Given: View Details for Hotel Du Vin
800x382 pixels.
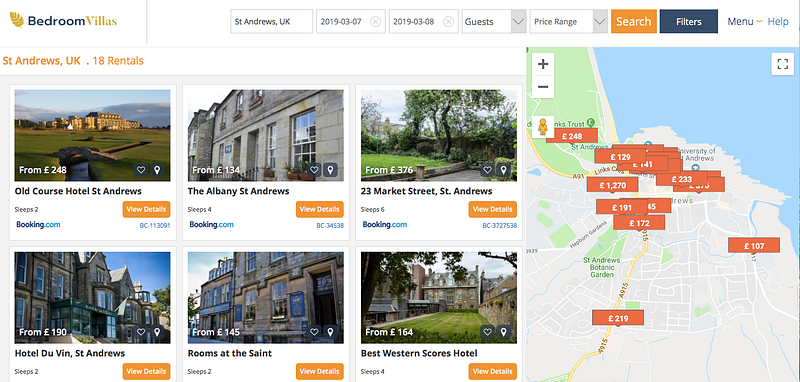Looking at the screenshot, I should pyautogui.click(x=146, y=371).
